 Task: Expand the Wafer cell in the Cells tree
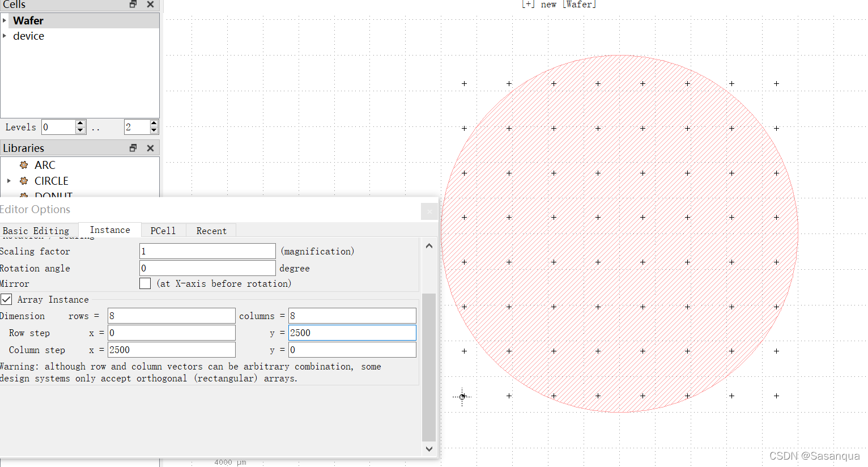5,20
